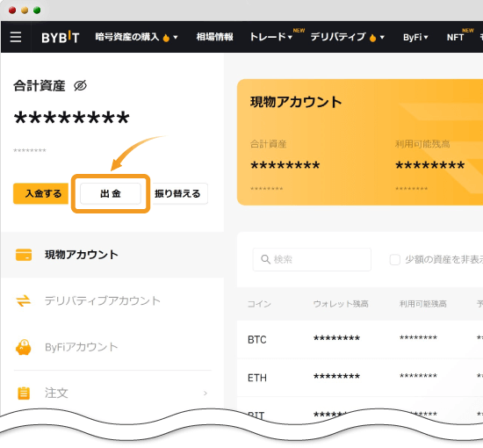
Task: Expand the ByFi dropdown arrow
Action: (x=426, y=37)
